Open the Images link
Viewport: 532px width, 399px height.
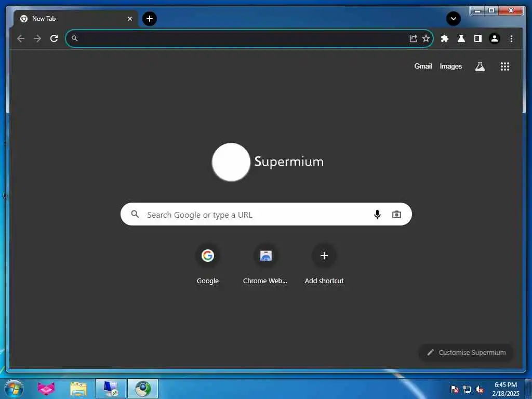click(450, 66)
